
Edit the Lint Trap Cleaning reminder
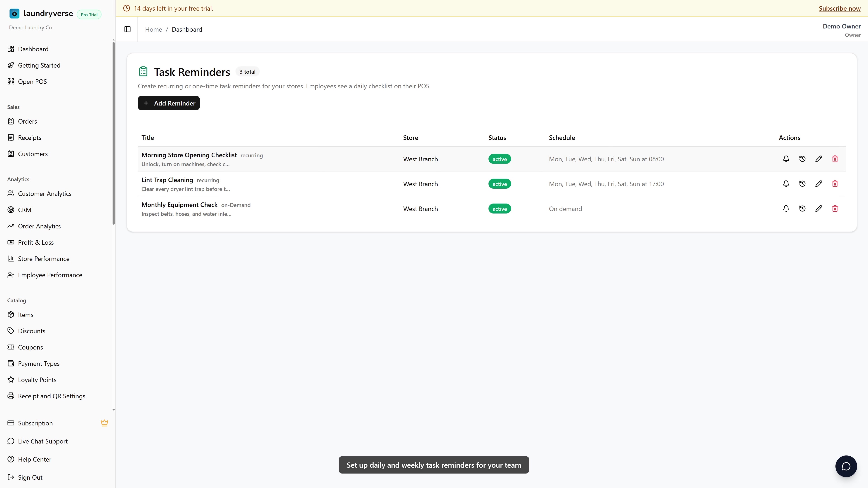(x=818, y=183)
